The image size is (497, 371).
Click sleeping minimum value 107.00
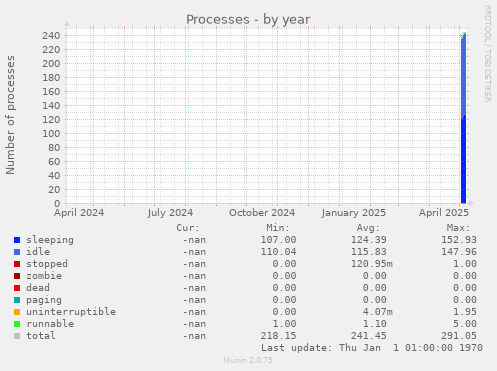click(278, 240)
